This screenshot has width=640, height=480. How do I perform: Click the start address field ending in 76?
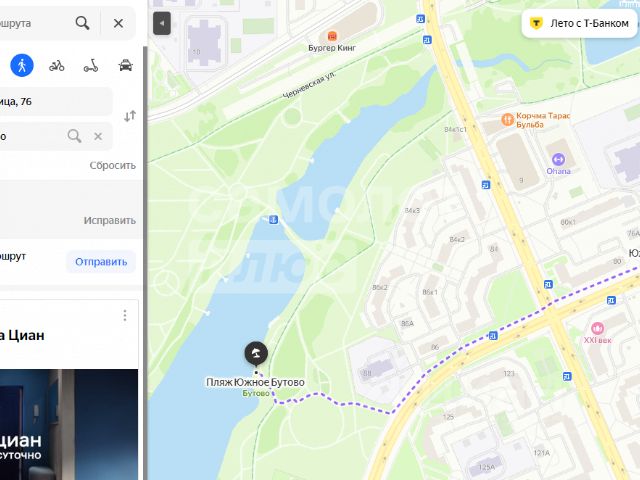tap(56, 101)
